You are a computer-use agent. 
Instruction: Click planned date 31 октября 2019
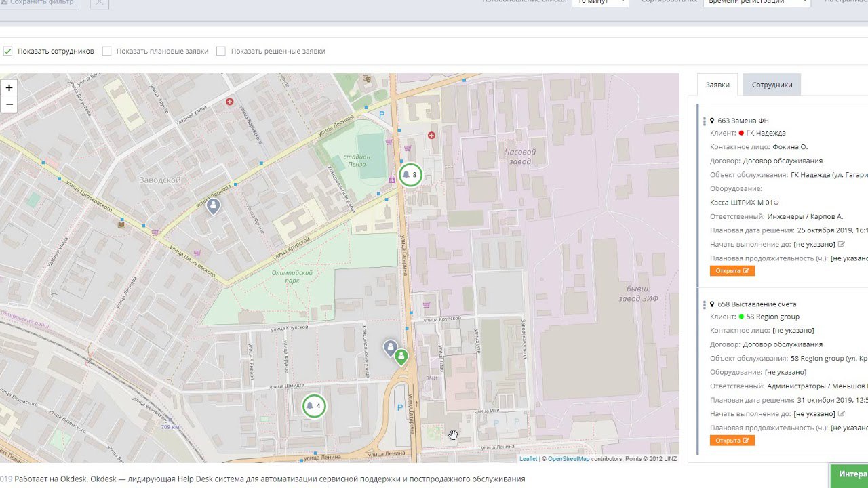[x=833, y=400]
